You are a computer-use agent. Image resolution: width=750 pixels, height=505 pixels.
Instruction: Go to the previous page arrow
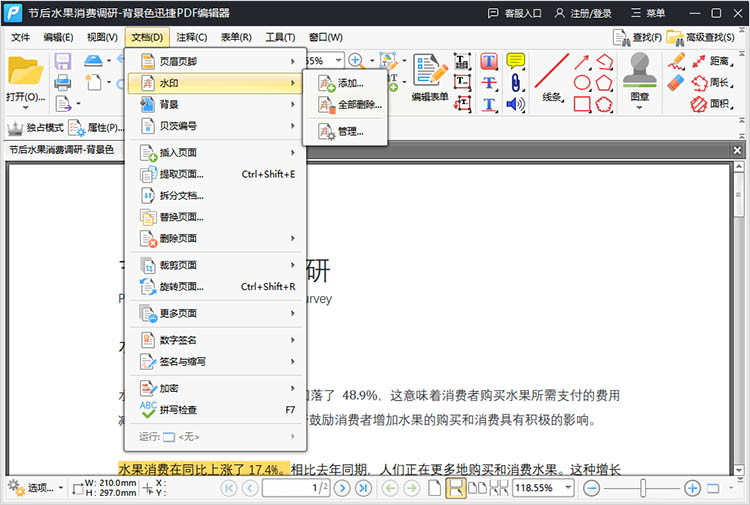[x=250, y=488]
